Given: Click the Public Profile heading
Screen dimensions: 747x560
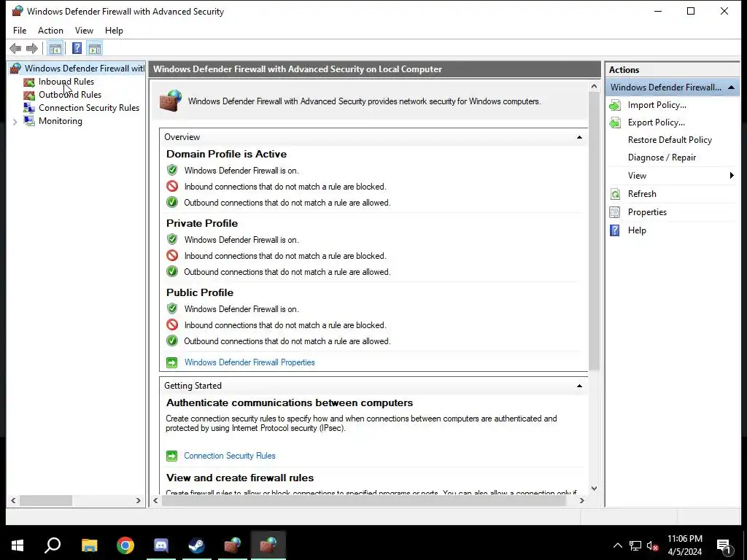Looking at the screenshot, I should tap(200, 293).
